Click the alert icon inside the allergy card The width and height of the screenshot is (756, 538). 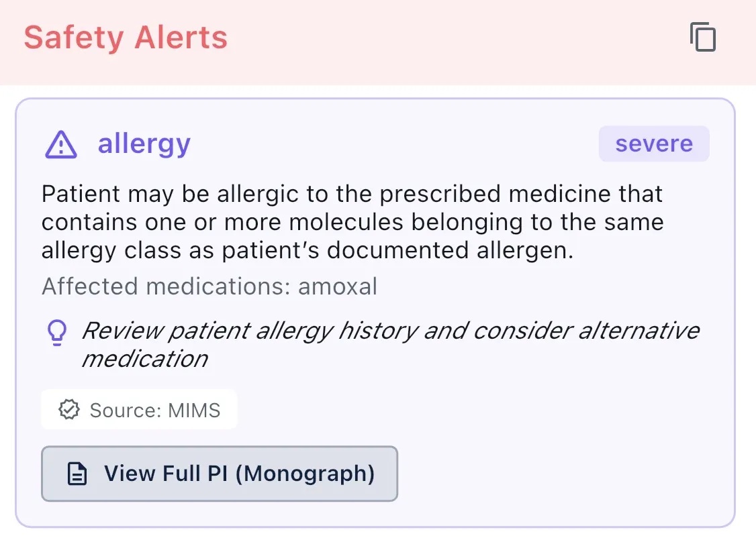60,143
